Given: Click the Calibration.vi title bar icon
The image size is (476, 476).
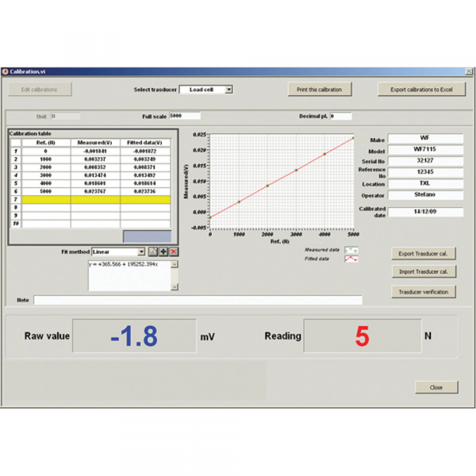Looking at the screenshot, I should [x=5, y=71].
